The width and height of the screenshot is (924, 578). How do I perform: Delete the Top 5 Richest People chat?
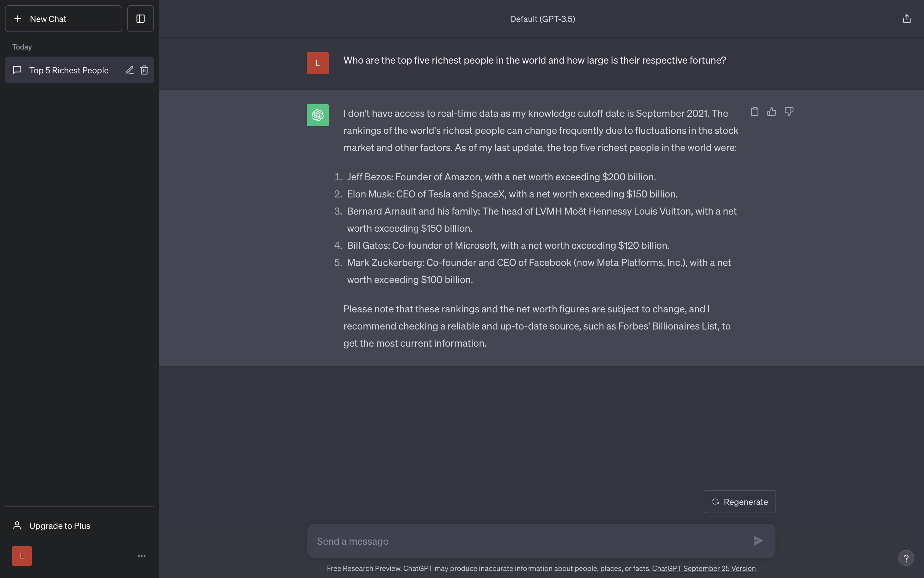coord(144,70)
